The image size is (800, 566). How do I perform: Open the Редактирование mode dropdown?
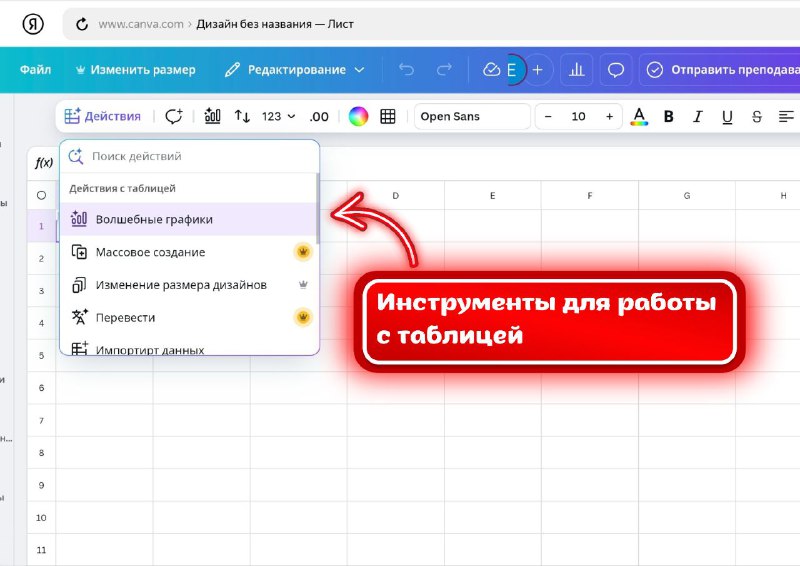(x=295, y=69)
